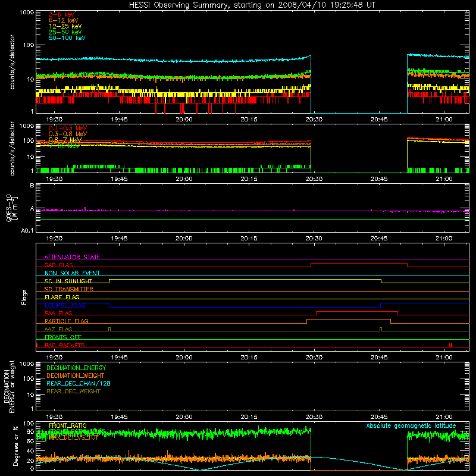
Task: Click the blue ECLIPSE_FLAG label
Action: [x=65, y=305]
